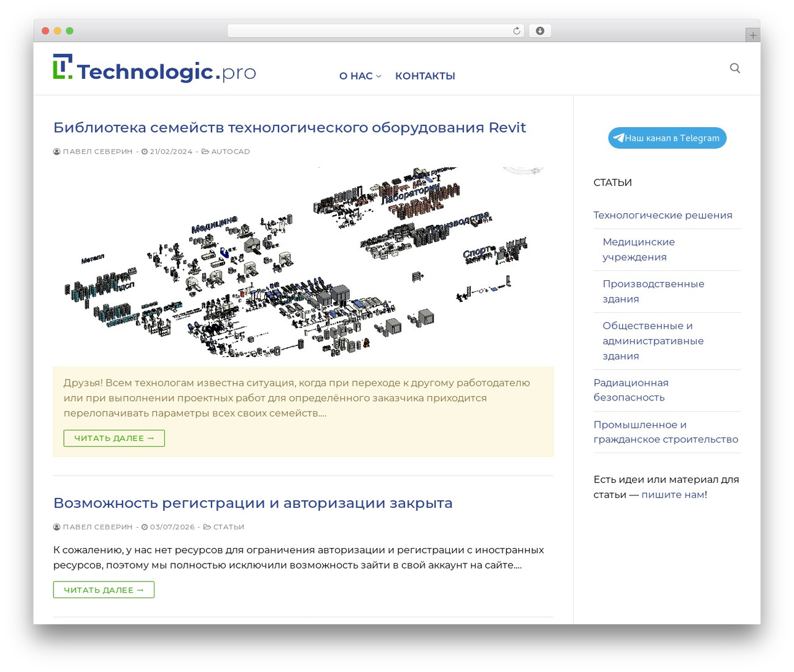Open the Производственные здания sidebar link
This screenshot has width=794, height=672.
(x=653, y=291)
